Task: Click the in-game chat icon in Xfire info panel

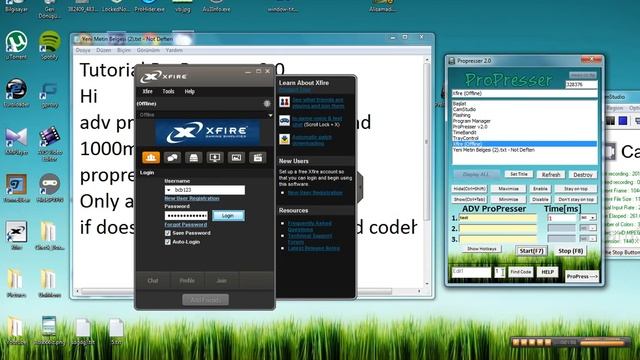Action: tap(284, 120)
